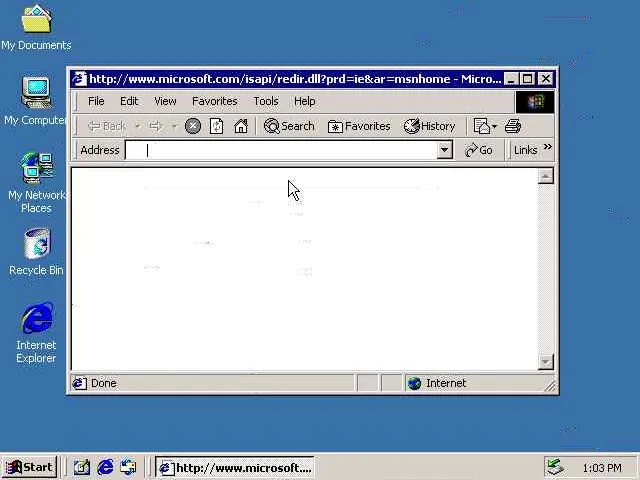Click the IE title bar page icon
Viewport: 640px width, 480px height.
80,78
